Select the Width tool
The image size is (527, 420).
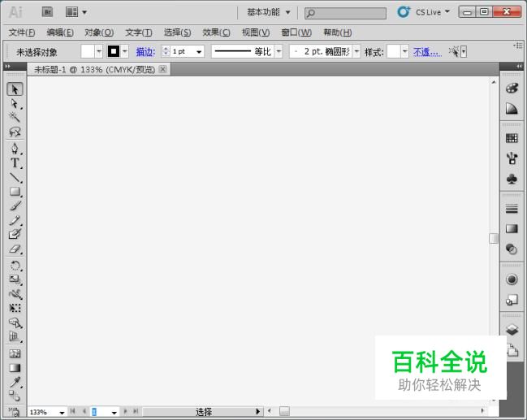coord(15,294)
